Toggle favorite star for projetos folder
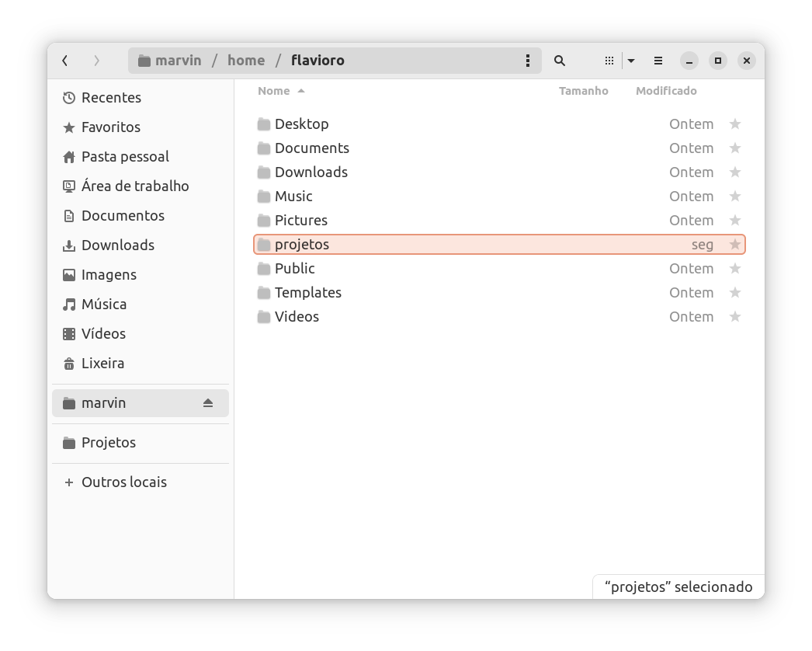The width and height of the screenshot is (812, 651). click(734, 245)
